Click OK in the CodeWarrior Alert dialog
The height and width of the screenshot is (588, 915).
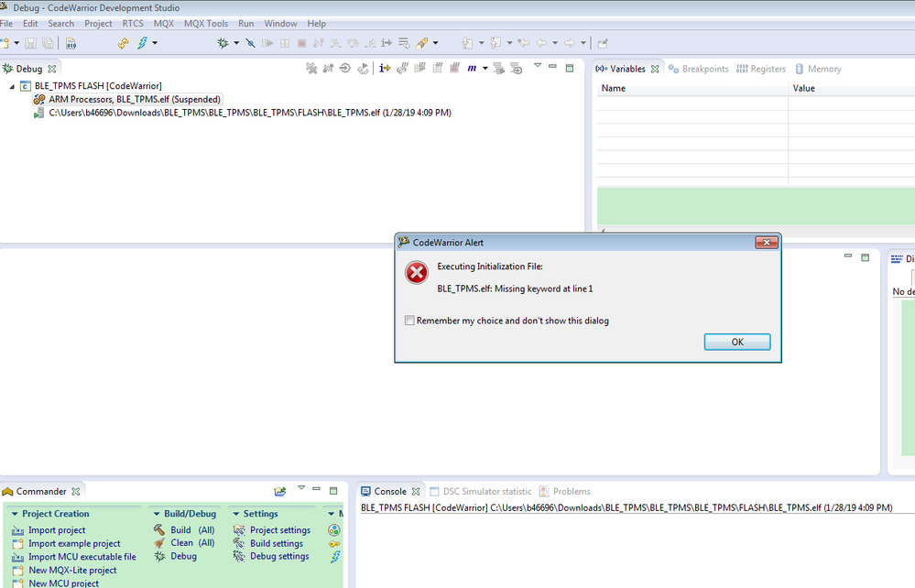pos(737,342)
